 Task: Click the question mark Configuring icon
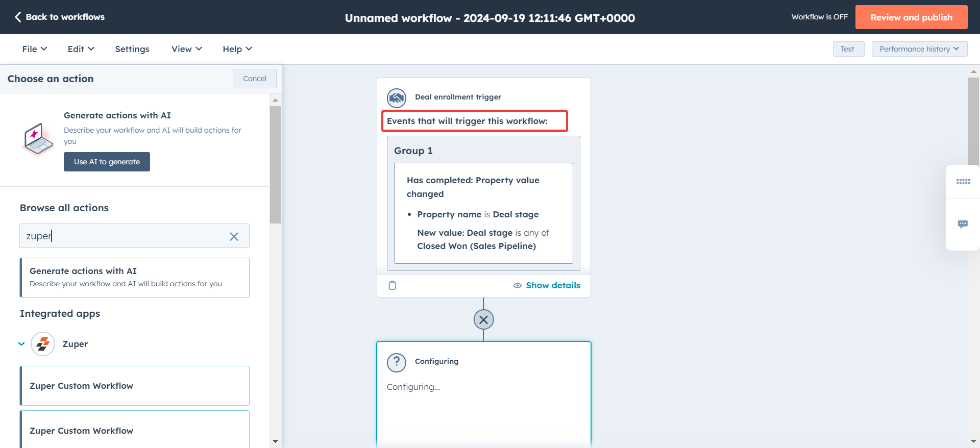[397, 362]
